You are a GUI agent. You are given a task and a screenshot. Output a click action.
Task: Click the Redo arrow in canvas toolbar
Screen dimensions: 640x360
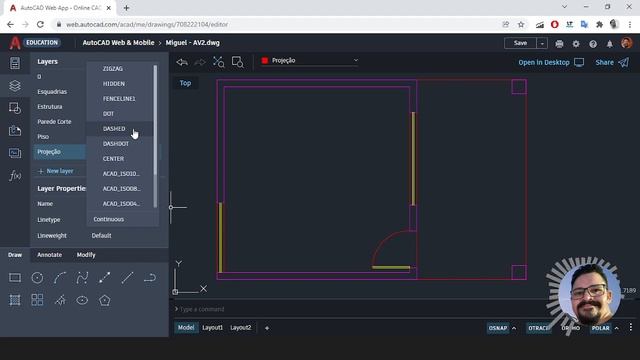(x=200, y=62)
